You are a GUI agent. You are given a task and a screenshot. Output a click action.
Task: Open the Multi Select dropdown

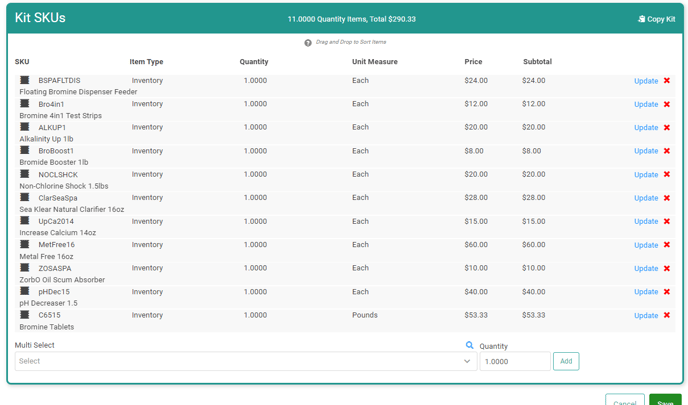click(x=240, y=361)
